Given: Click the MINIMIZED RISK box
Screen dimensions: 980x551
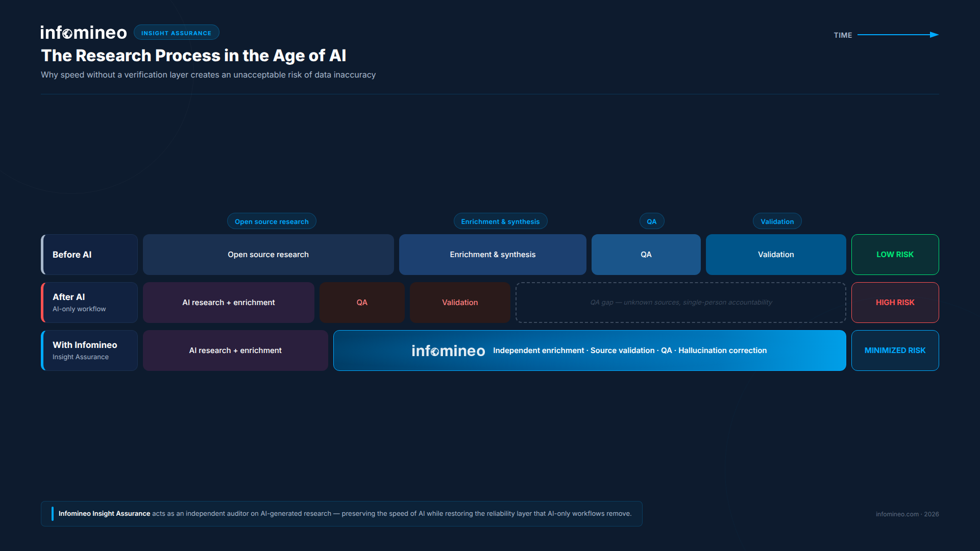Looking at the screenshot, I should [895, 350].
